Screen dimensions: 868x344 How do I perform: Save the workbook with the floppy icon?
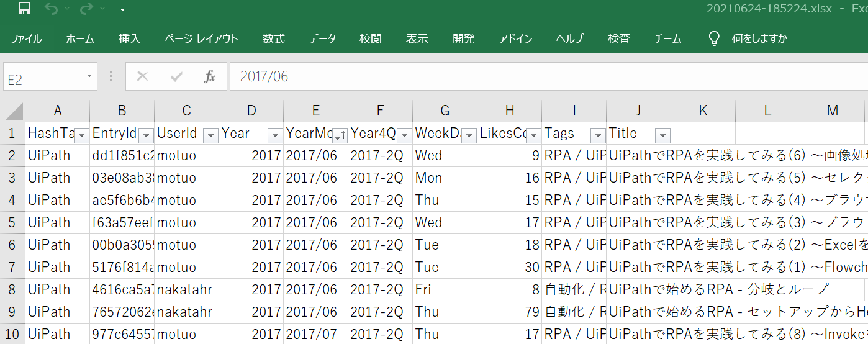[x=24, y=9]
